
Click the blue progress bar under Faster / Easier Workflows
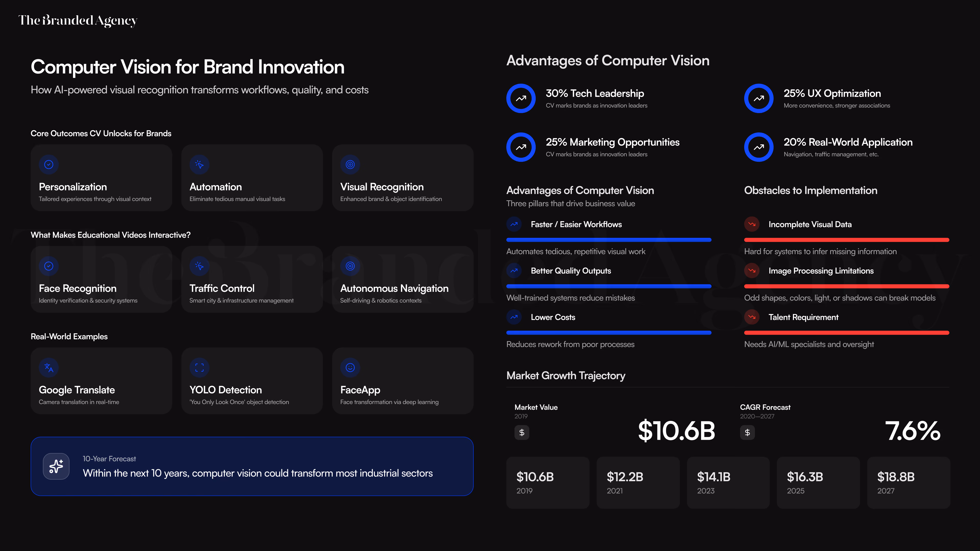(609, 240)
